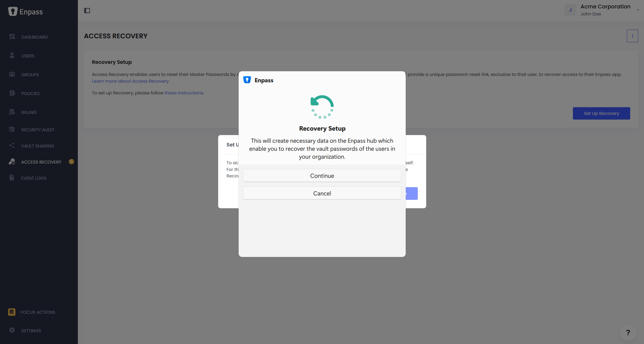644x344 pixels.
Task: Click the Access Recovery key icon
Action: click(x=12, y=162)
